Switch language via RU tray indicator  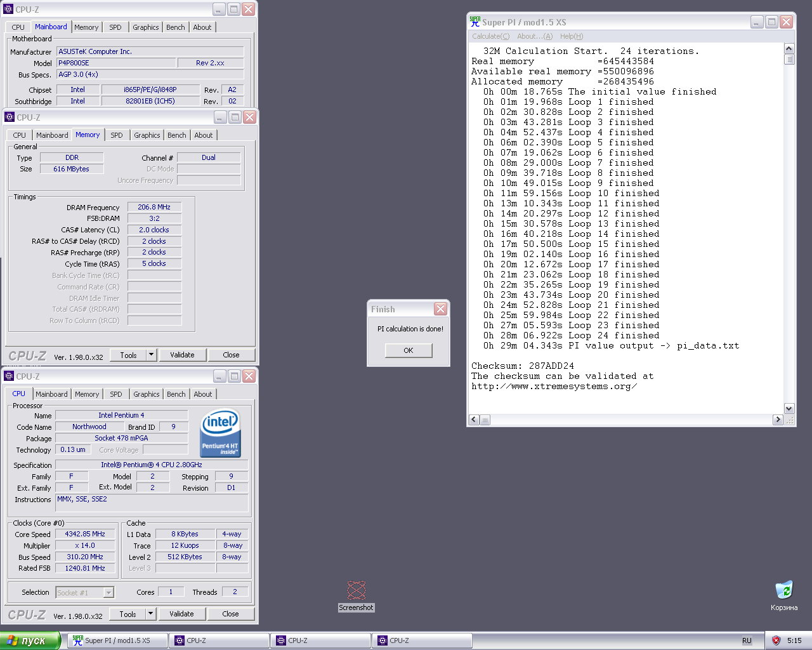(747, 640)
